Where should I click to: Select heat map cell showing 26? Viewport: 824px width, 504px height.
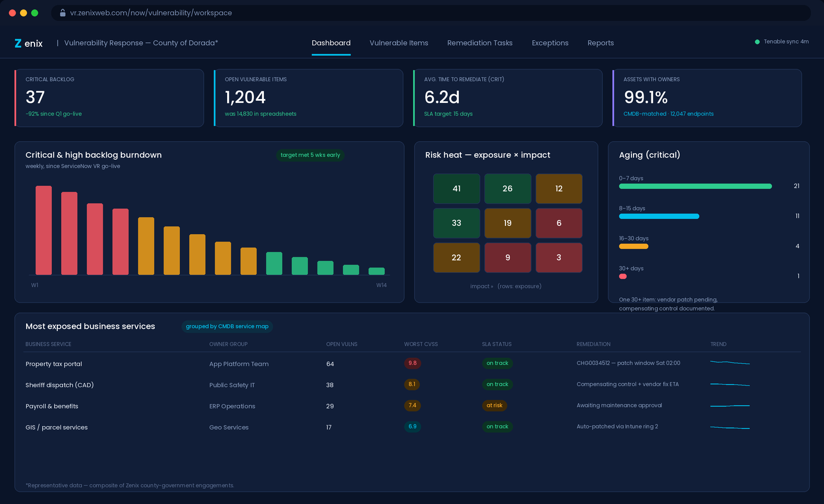(508, 189)
